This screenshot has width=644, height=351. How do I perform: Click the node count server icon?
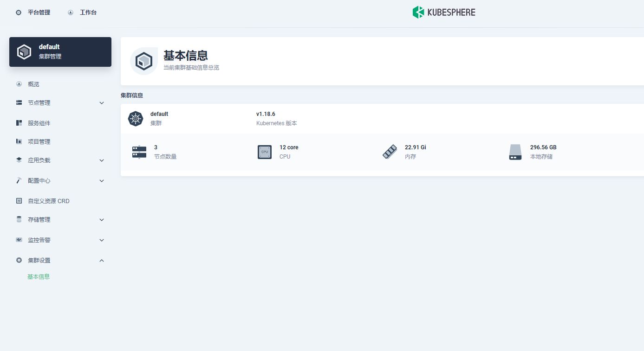coord(139,152)
